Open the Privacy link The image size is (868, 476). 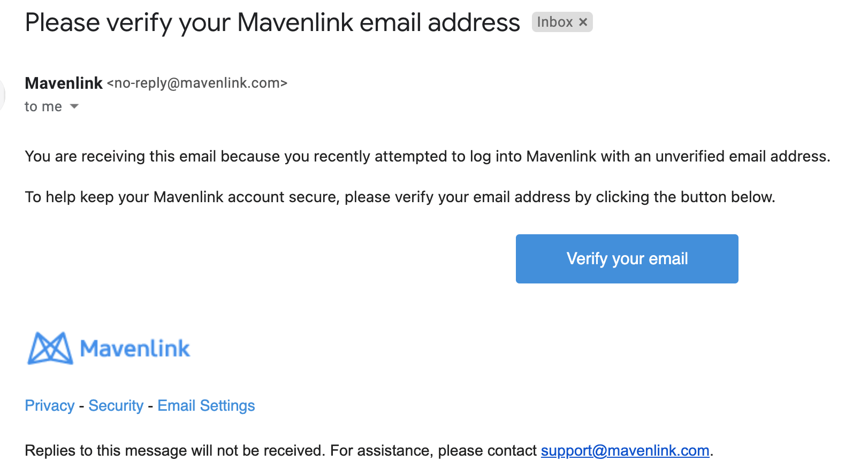coord(50,406)
